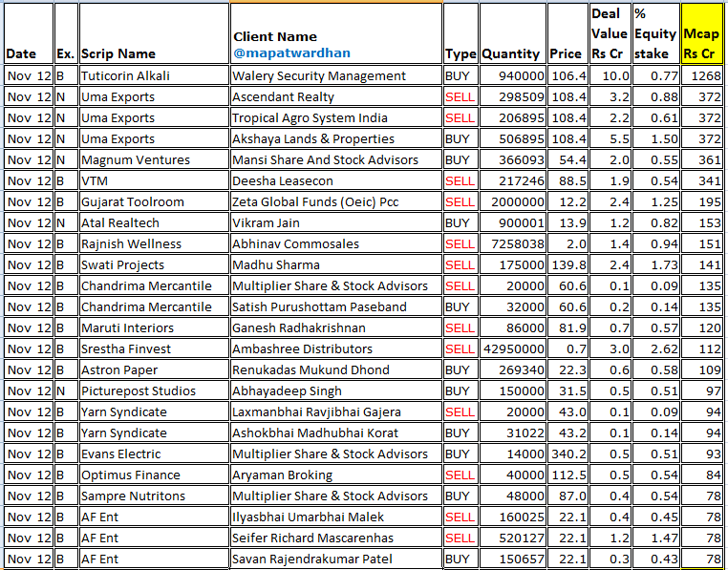Viewport: 728px width, 570px height.
Task: Click the Deesha Leasecon cell
Action: (x=336, y=180)
